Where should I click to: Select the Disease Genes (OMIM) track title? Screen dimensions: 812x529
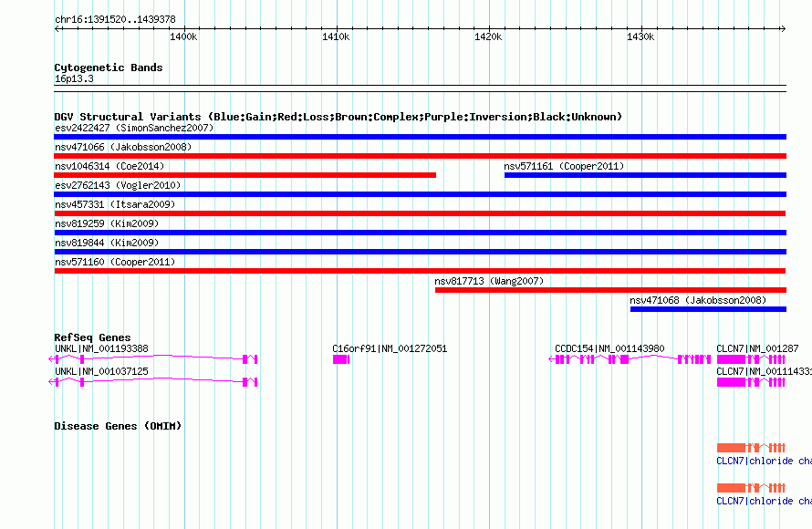pyautogui.click(x=118, y=426)
